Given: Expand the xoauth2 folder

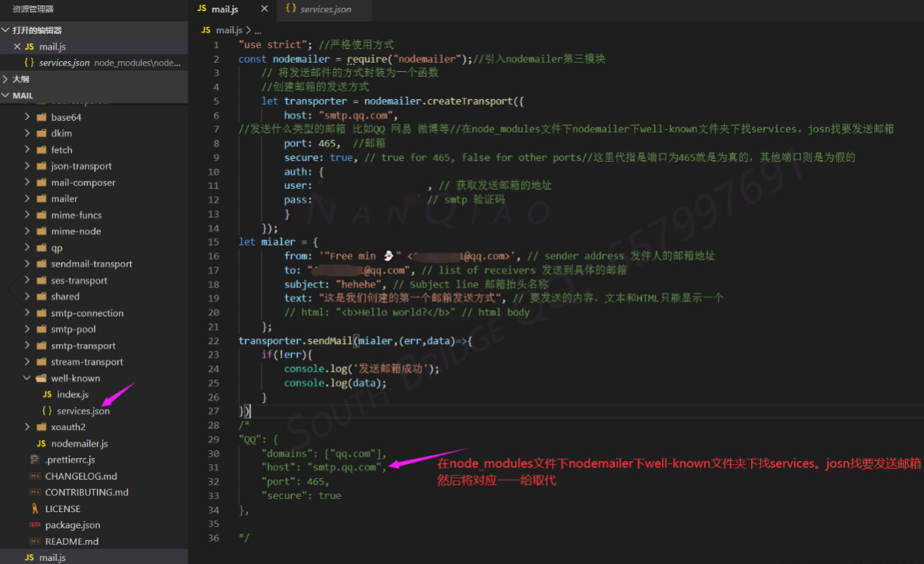Looking at the screenshot, I should 27,427.
